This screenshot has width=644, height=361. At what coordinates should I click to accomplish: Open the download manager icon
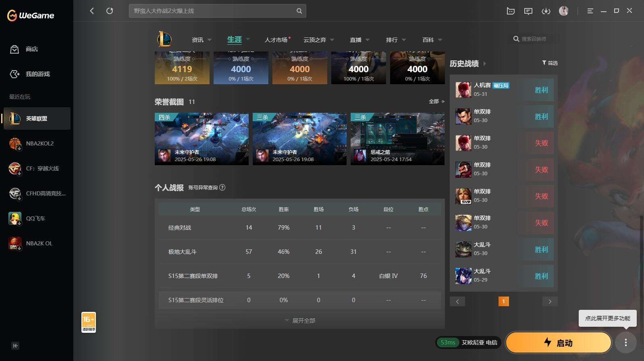coord(546,11)
